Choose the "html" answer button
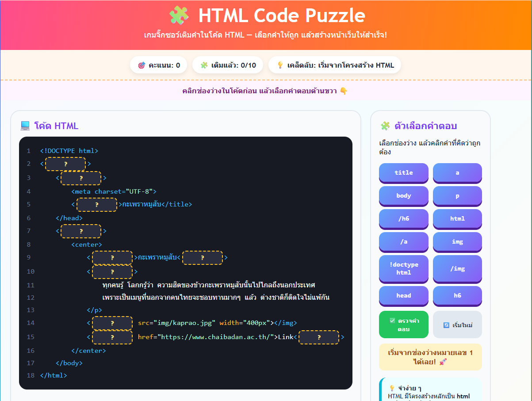The height and width of the screenshot is (401, 532). click(x=457, y=219)
